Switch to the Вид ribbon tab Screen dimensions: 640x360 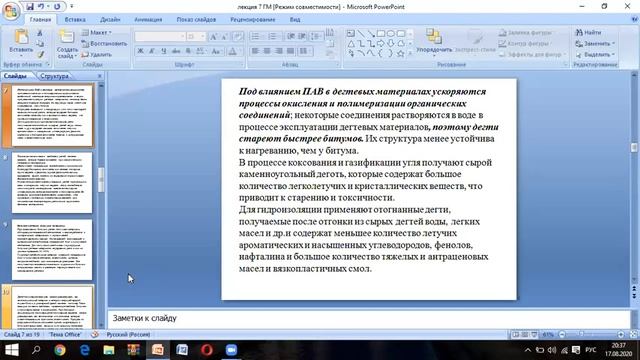coord(295,20)
